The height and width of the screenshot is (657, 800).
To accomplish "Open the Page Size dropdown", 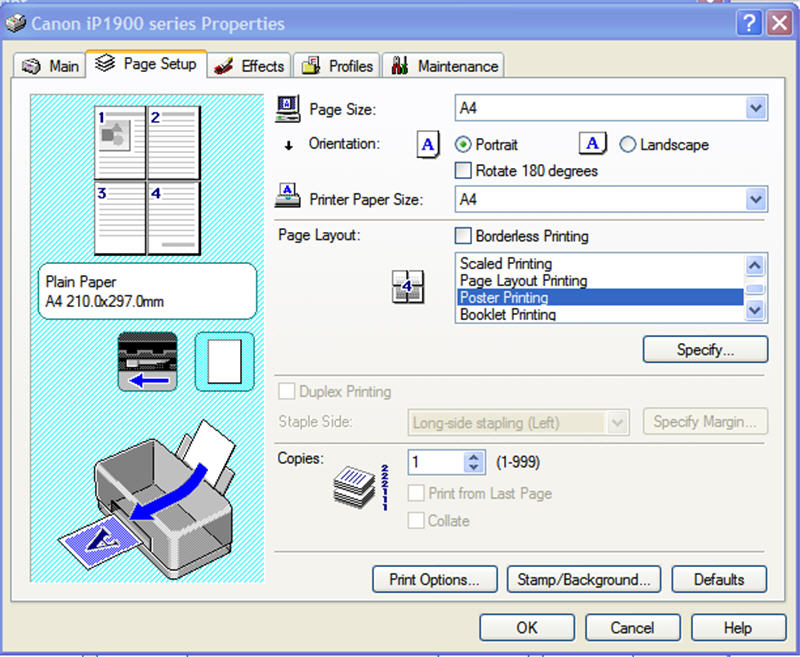I will pos(755,108).
